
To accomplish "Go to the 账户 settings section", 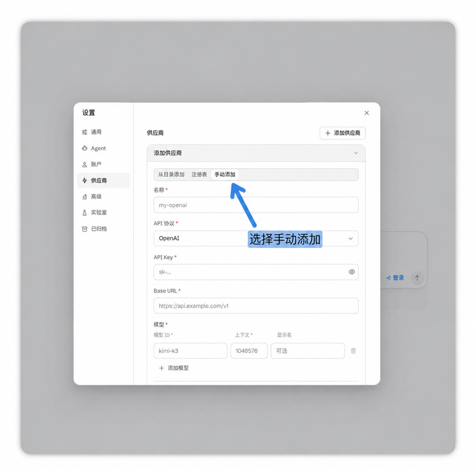I will [103, 164].
